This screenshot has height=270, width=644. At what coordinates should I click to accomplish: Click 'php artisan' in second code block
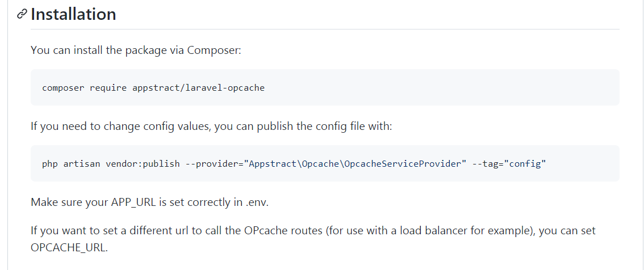coord(64,164)
